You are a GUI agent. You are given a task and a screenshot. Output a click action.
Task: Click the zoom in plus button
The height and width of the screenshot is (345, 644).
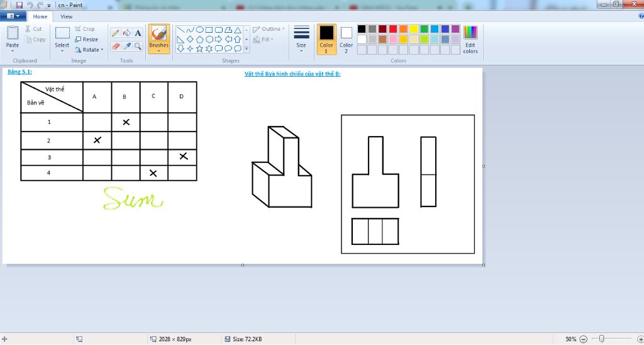[x=640, y=339]
